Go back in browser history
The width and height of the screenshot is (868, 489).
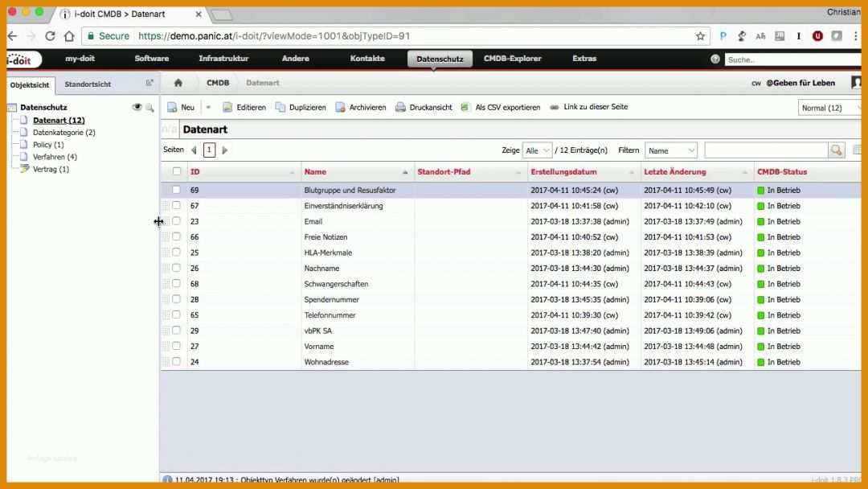click(x=13, y=36)
